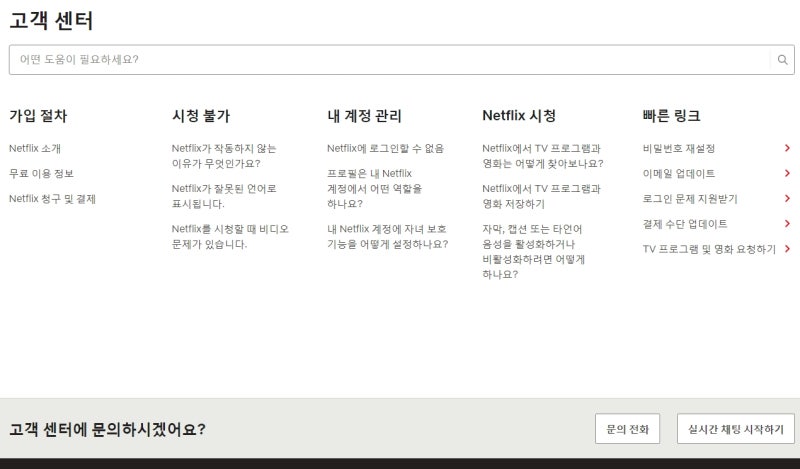This screenshot has width=800, height=469.
Task: Click the 빠른 링크 section heading
Action: click(x=671, y=116)
